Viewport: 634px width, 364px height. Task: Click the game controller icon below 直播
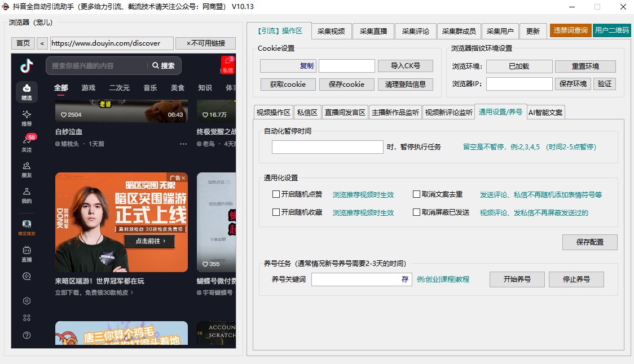pyautogui.click(x=27, y=276)
